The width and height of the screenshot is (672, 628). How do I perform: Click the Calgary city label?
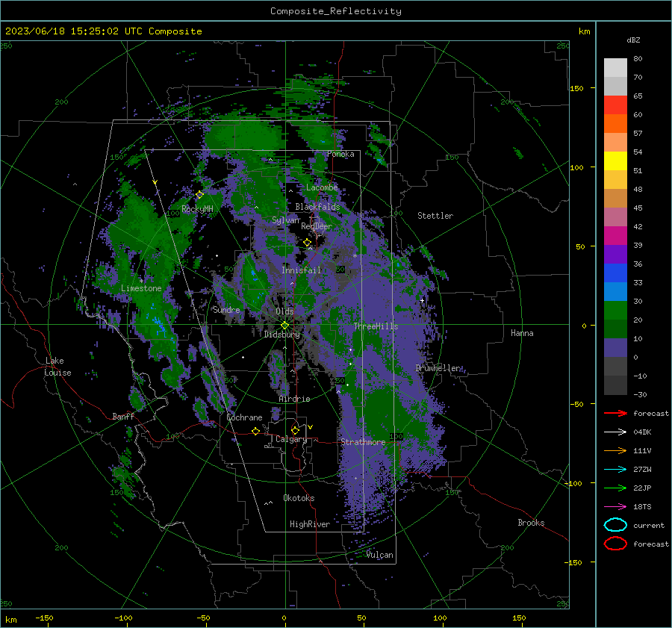[291, 439]
